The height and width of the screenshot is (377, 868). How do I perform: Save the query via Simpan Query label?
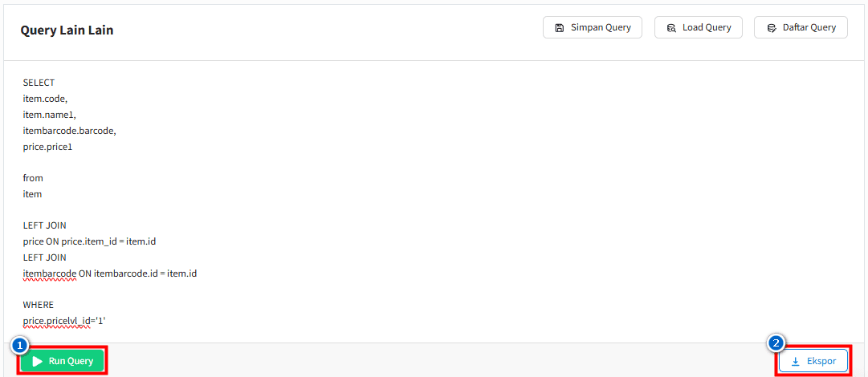point(601,27)
